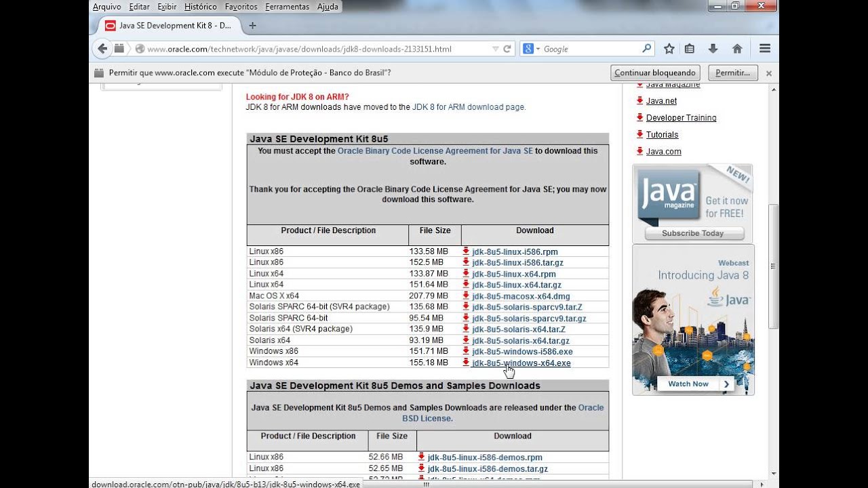Viewport: 868px width, 488px height.
Task: Open Oracle Binary Code License Agreement link
Action: (435, 151)
